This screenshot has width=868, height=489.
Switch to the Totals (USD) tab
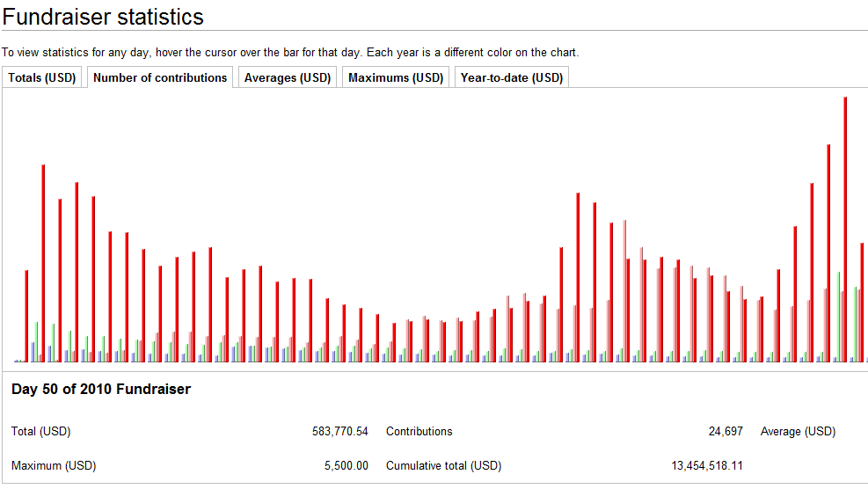(42, 77)
